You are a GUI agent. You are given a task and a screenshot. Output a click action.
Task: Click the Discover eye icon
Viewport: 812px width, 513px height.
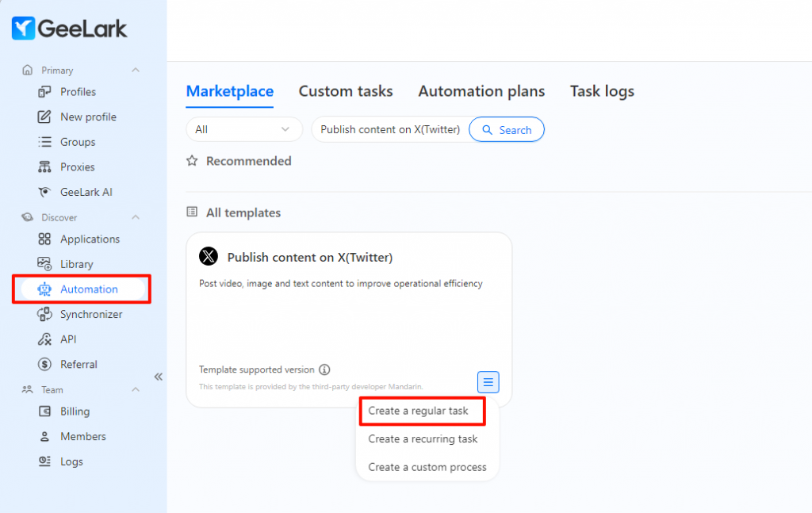coord(28,217)
